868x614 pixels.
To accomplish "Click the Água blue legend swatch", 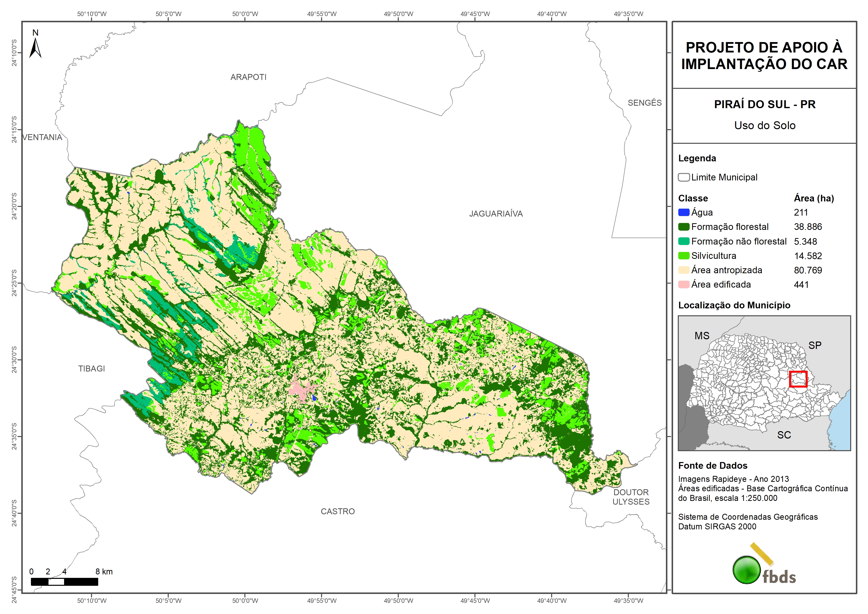I will click(x=683, y=213).
